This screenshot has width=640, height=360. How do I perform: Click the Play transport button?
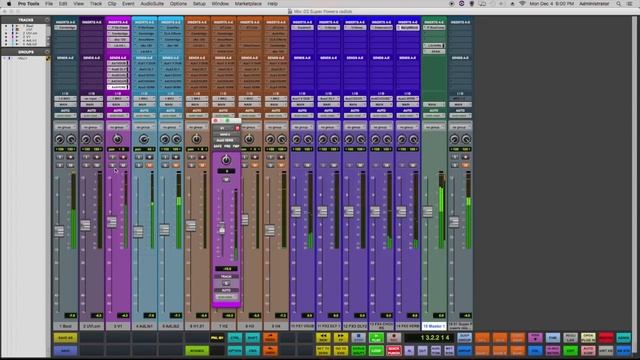click(376, 338)
